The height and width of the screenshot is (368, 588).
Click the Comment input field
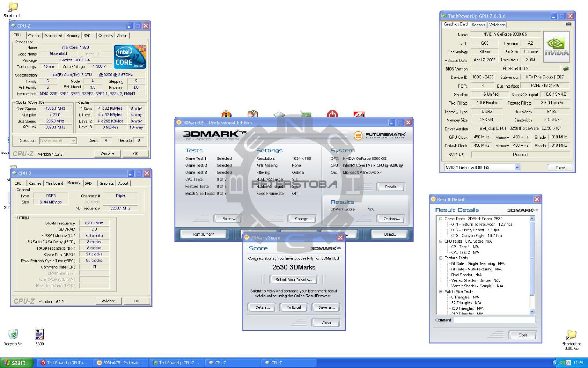click(x=494, y=320)
